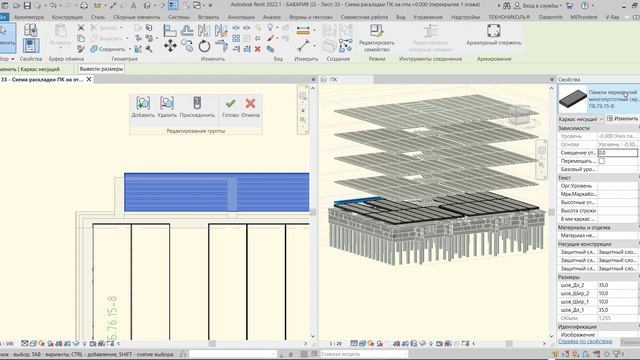Screen dimensions: 640x360
Task: Click the 3D view scale 1:20
Action: coord(335,344)
